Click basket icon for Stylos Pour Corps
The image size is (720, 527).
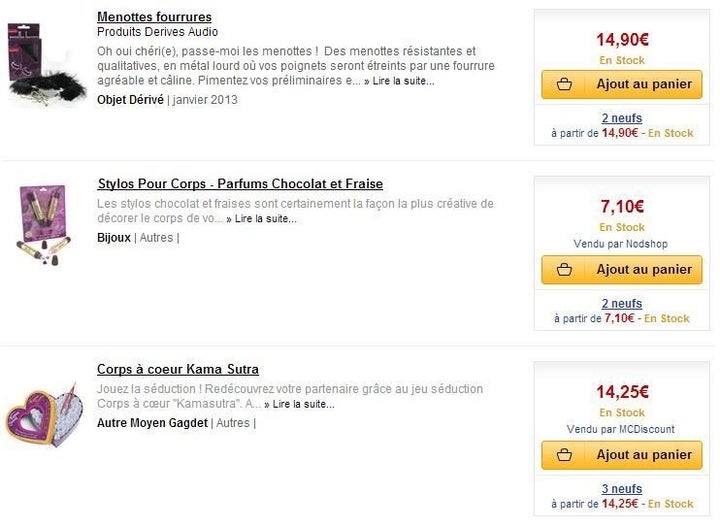pyautogui.click(x=564, y=270)
